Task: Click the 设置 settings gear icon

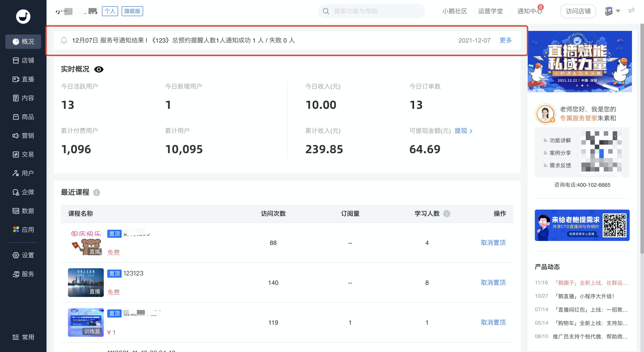Action: coord(16,255)
